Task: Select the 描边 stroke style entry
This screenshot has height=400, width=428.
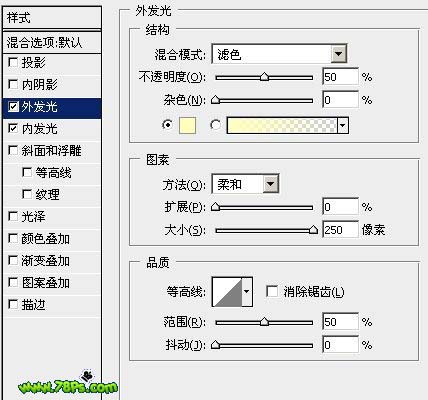Action: tap(52, 305)
